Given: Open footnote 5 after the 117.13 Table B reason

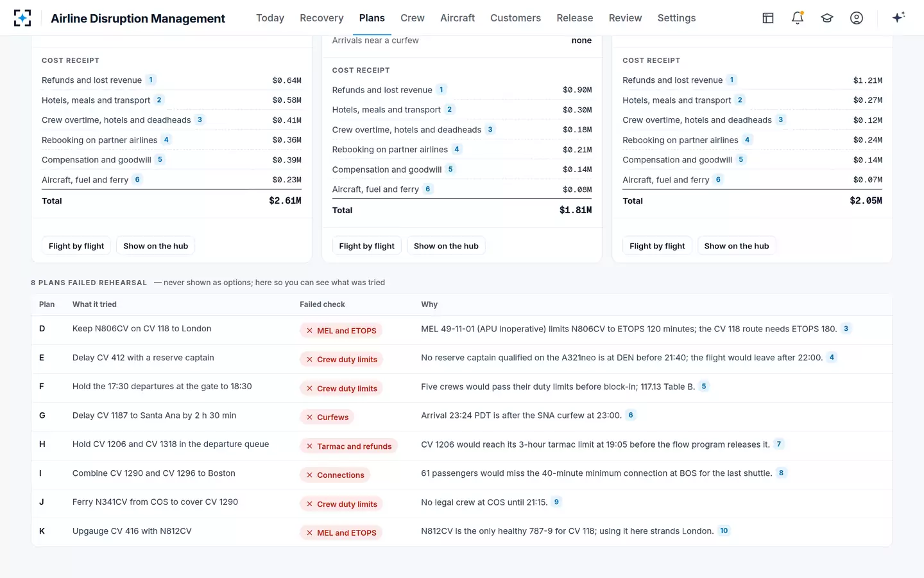Looking at the screenshot, I should tap(704, 387).
